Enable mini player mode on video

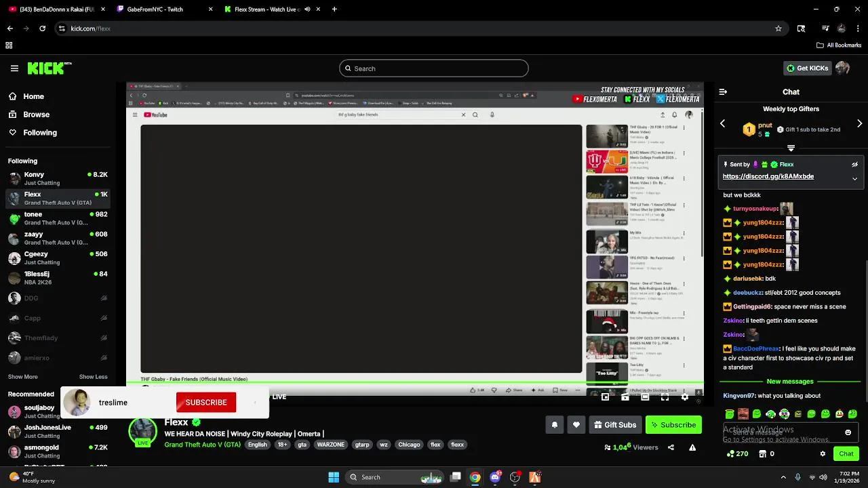(605, 397)
